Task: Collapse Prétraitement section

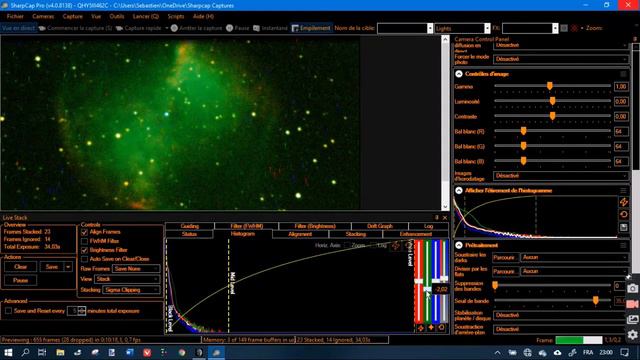Action: tap(459, 245)
